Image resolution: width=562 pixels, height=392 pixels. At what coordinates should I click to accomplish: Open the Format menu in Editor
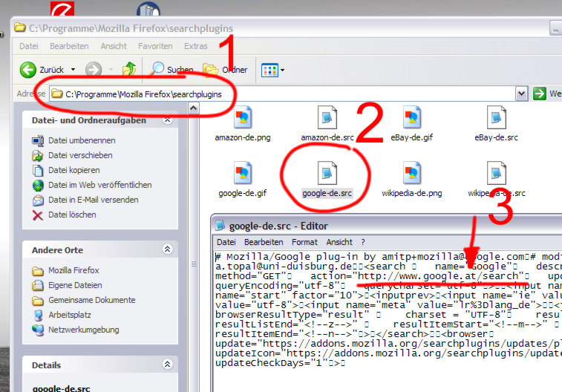(x=304, y=242)
